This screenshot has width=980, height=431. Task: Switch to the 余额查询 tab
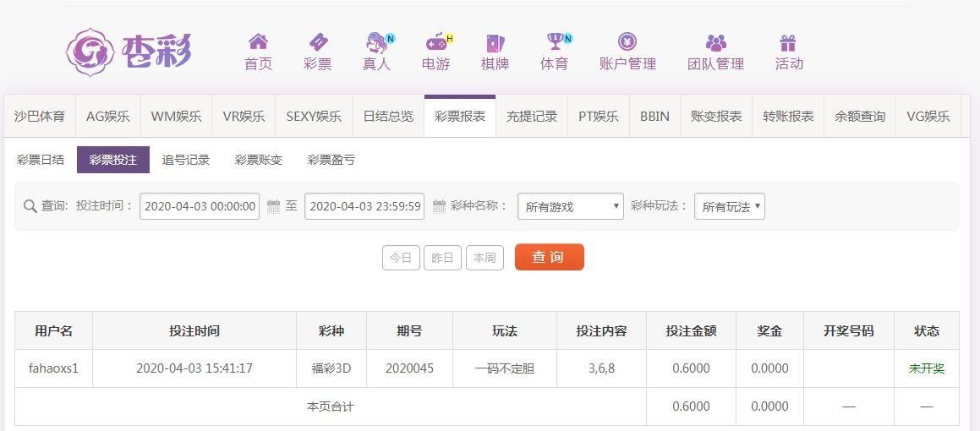[860, 116]
